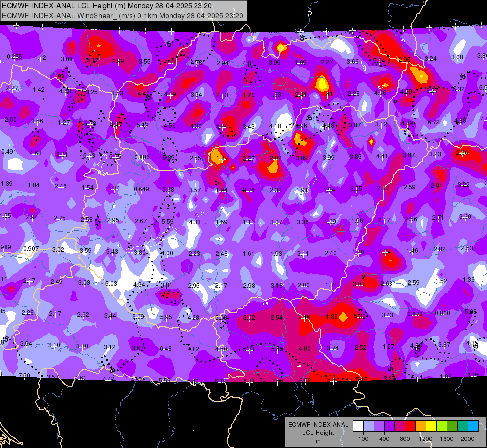487x448 pixels.
Task: Click the legend value 1200
Action: pos(426,439)
